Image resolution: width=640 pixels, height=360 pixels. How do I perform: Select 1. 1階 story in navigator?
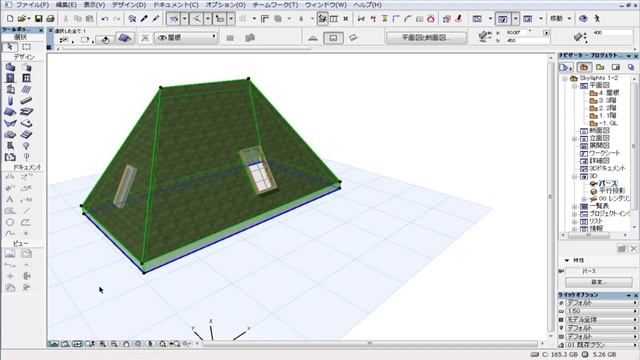tap(608, 116)
